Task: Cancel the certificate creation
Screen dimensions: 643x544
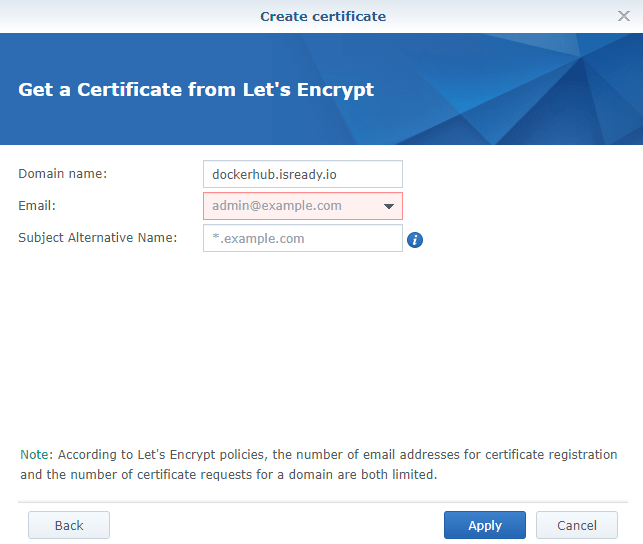Action: tap(577, 525)
